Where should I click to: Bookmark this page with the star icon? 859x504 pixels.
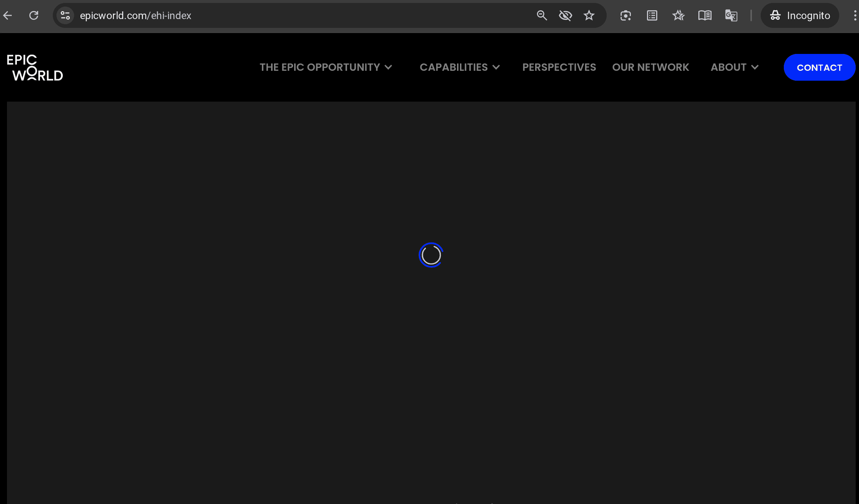click(589, 15)
